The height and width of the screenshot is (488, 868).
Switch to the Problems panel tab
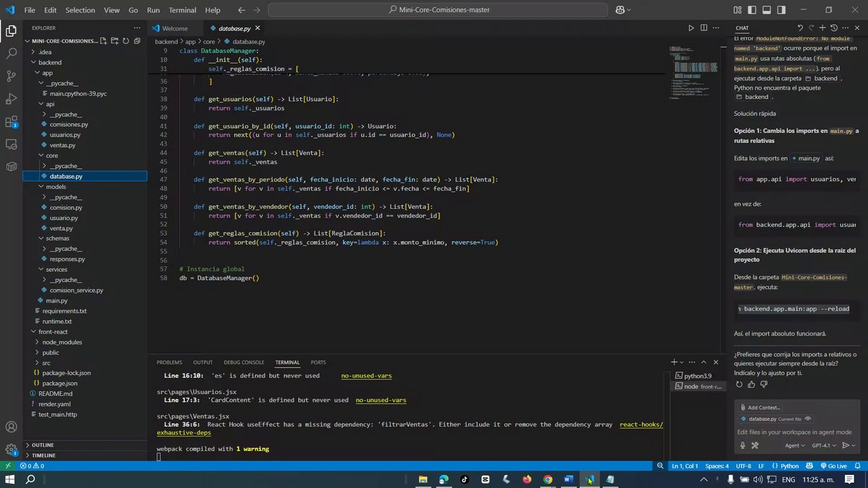coord(169,363)
